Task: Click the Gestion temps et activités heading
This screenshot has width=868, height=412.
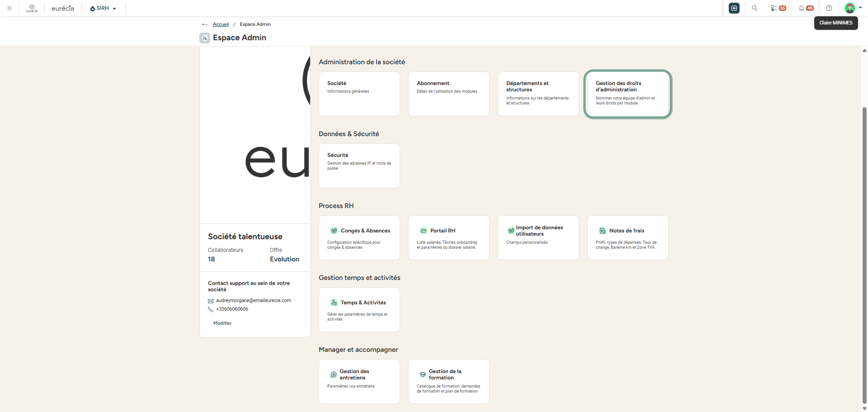Action: click(359, 278)
